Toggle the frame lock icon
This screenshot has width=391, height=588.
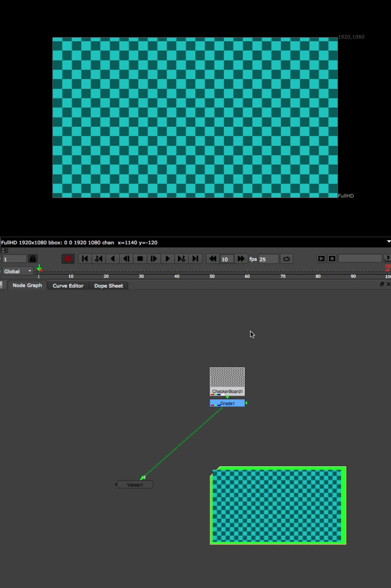(x=33, y=259)
